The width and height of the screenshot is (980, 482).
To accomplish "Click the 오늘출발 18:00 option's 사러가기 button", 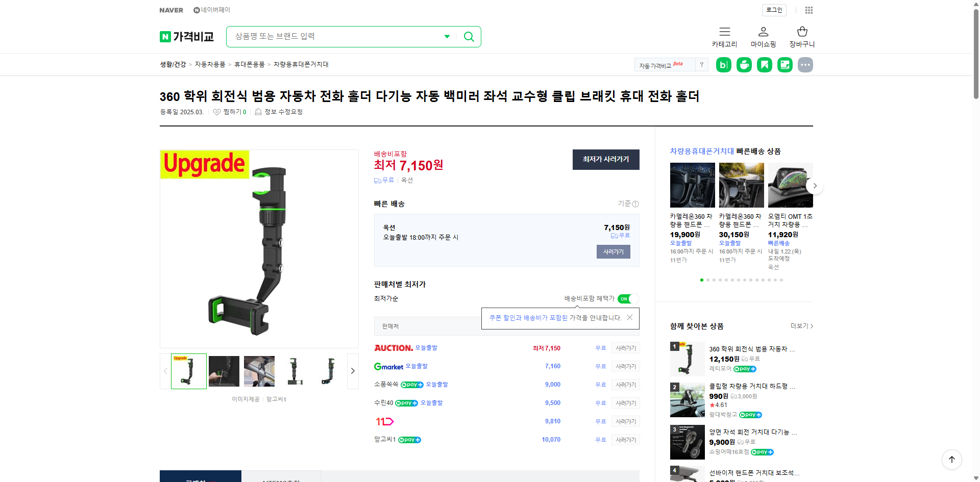I will pos(613,251).
